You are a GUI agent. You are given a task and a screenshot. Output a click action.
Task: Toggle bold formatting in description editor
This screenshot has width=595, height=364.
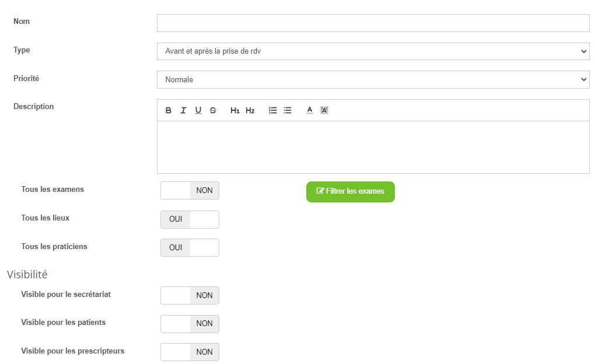coord(169,110)
